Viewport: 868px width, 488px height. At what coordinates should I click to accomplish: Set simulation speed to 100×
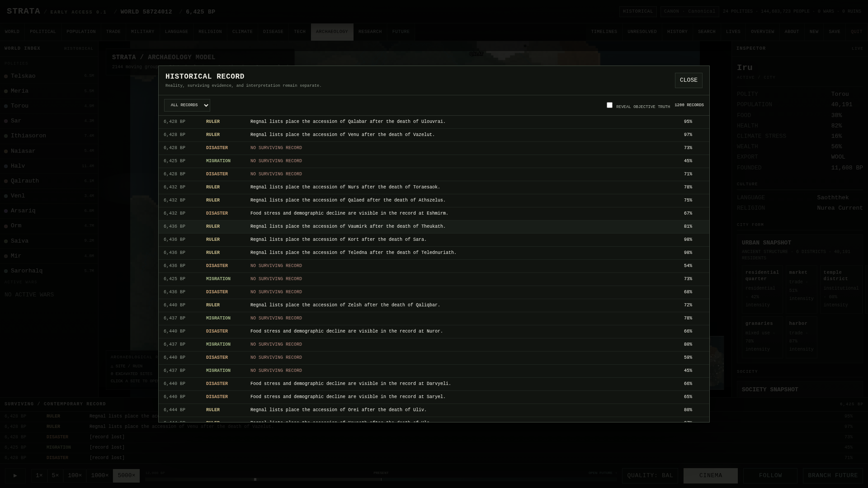tap(75, 475)
